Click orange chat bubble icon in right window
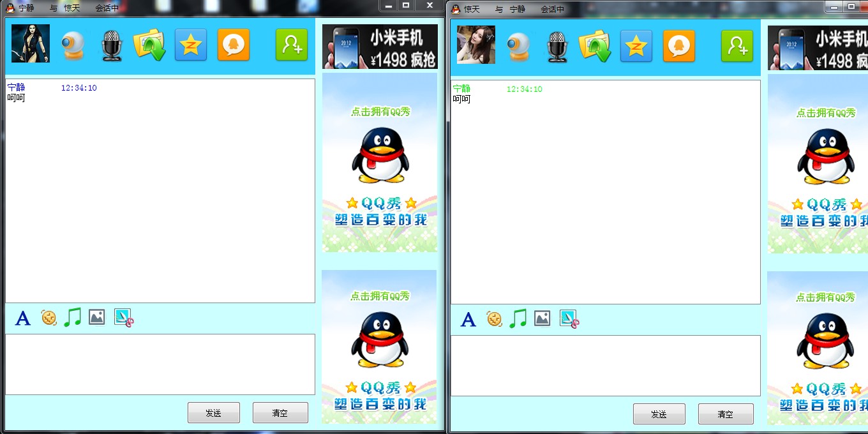 point(679,46)
